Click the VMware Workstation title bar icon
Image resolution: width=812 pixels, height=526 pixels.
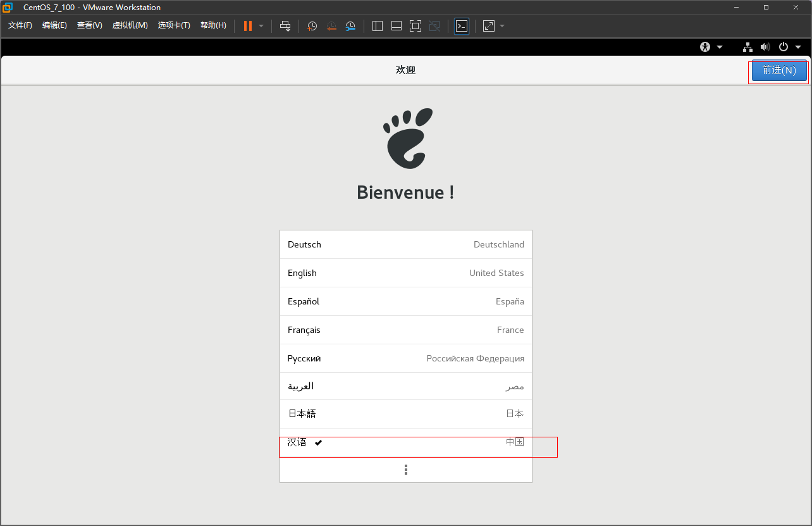tap(8, 7)
